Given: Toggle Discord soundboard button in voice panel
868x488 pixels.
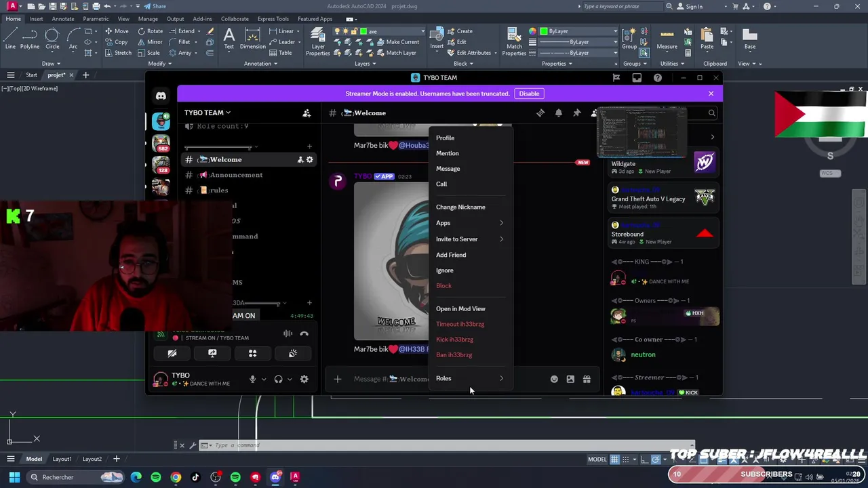Looking at the screenshot, I should 293,353.
